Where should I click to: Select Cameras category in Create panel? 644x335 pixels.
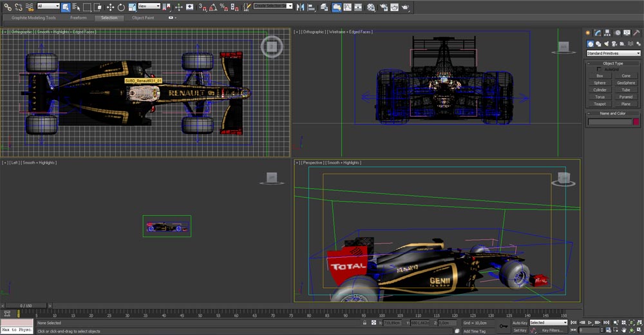(x=614, y=44)
